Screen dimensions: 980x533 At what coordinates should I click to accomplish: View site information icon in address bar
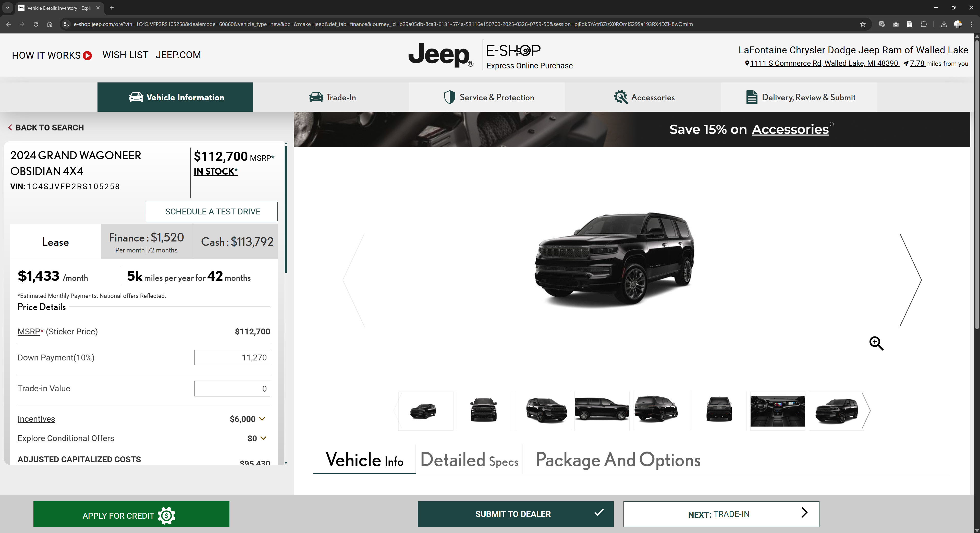66,24
